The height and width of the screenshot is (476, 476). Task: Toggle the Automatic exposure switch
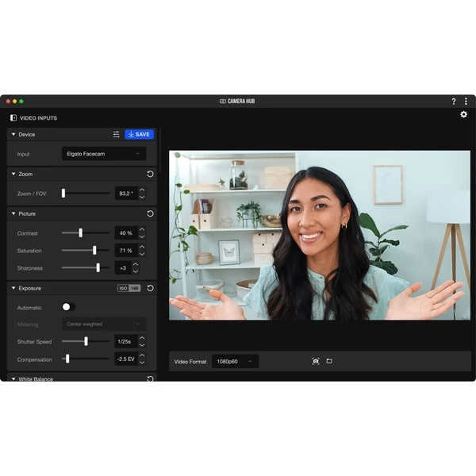pos(68,307)
